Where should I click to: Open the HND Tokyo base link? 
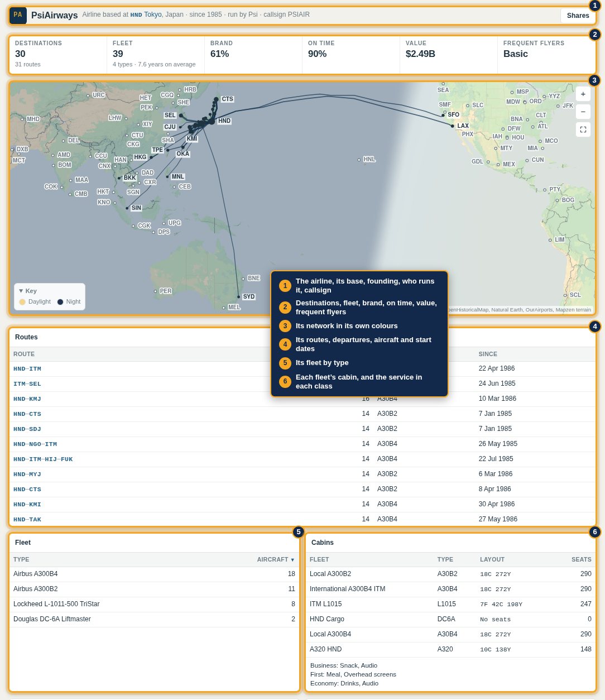146,15
